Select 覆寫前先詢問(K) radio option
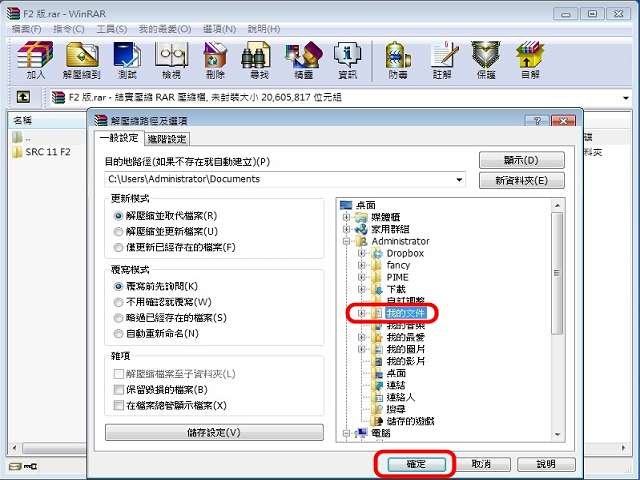 point(118,286)
